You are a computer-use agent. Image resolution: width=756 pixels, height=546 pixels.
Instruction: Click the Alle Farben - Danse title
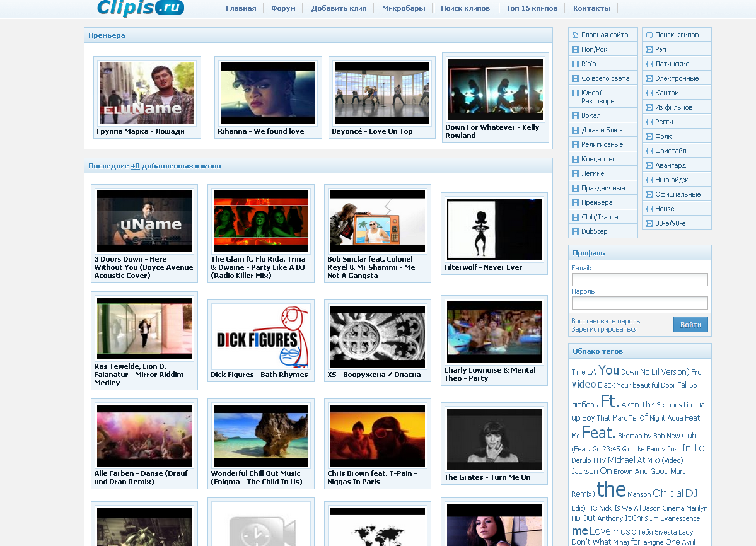click(141, 477)
